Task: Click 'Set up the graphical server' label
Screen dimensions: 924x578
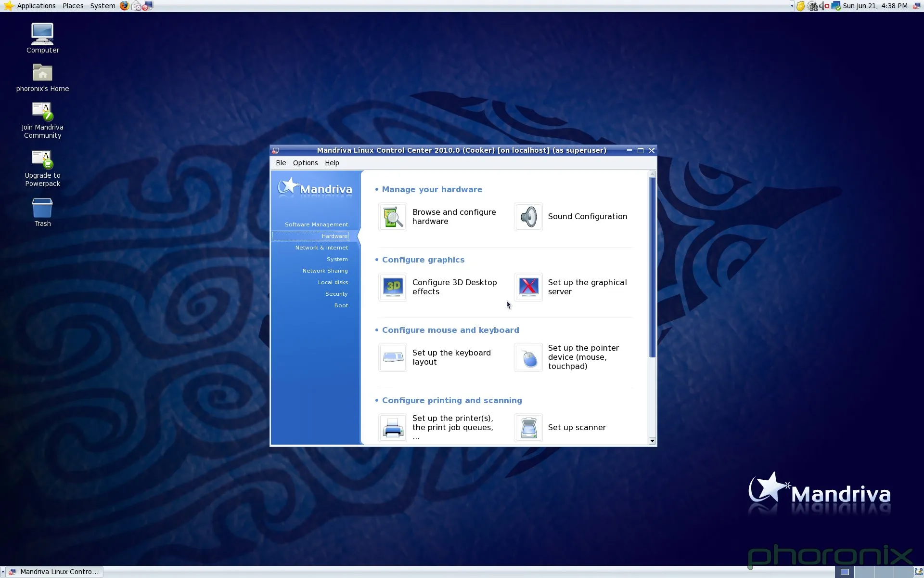Action: [x=587, y=287]
